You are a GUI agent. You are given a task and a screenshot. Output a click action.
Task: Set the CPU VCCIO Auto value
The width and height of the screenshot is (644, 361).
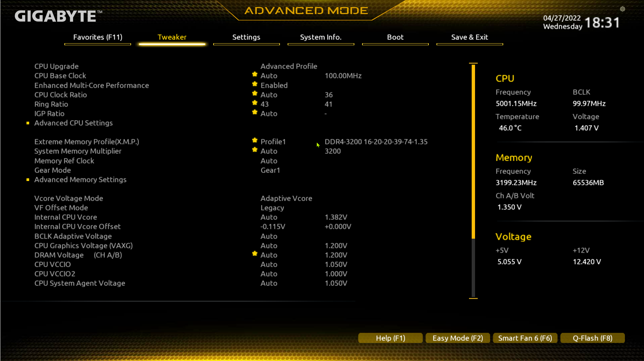point(269,264)
